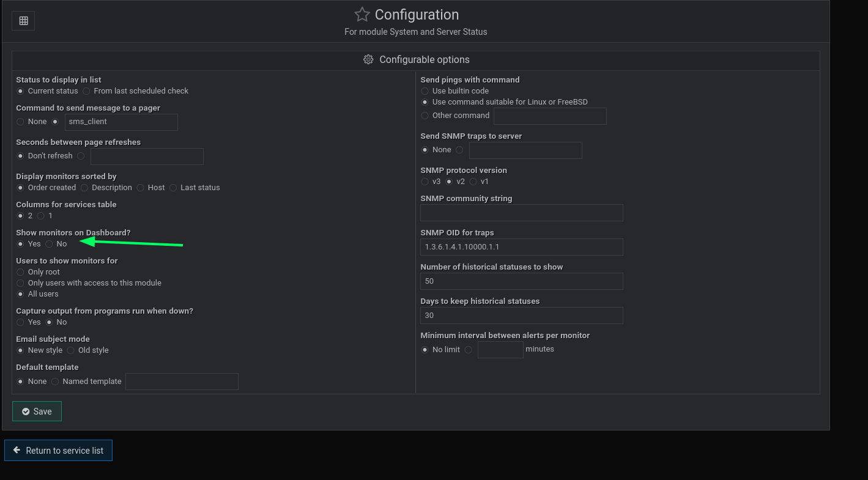Click the SNMP community string field
The width and height of the screenshot is (868, 480).
522,213
